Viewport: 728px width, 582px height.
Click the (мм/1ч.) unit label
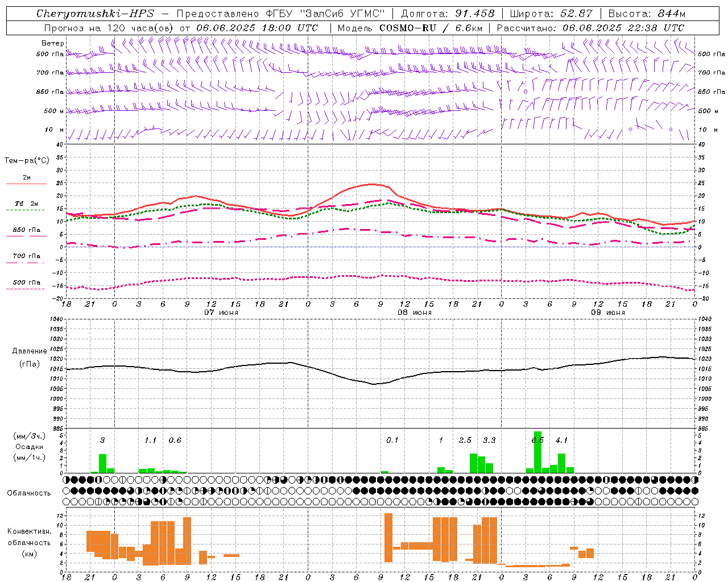coord(30,458)
